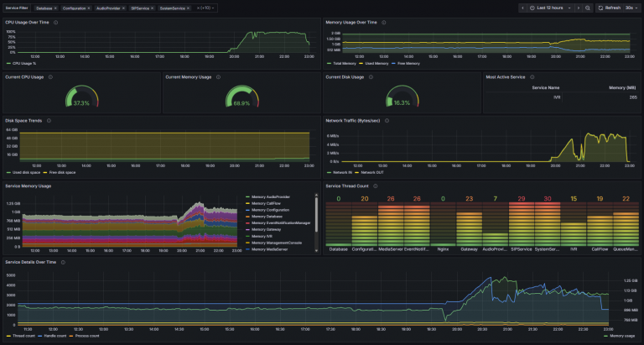Click the clock icon in time picker

[532, 8]
